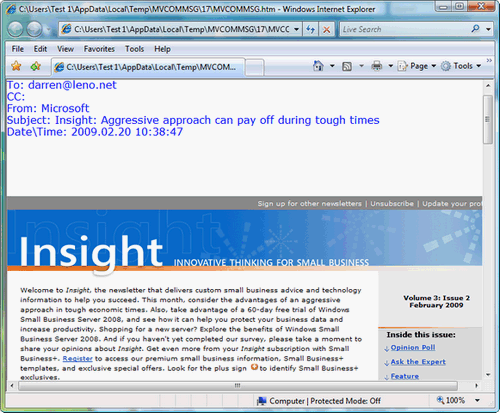
Task: Follow the Ask the Expert link
Action: (418, 362)
